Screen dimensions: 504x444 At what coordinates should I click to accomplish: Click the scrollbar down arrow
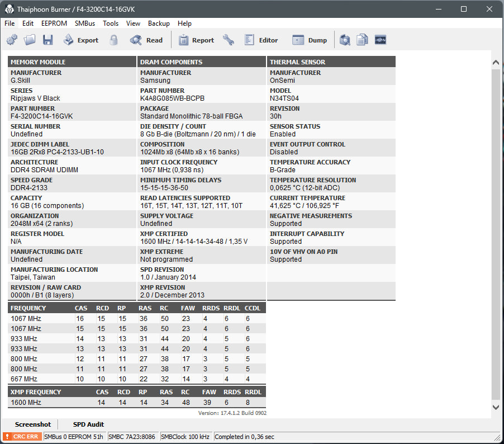[x=496, y=407]
